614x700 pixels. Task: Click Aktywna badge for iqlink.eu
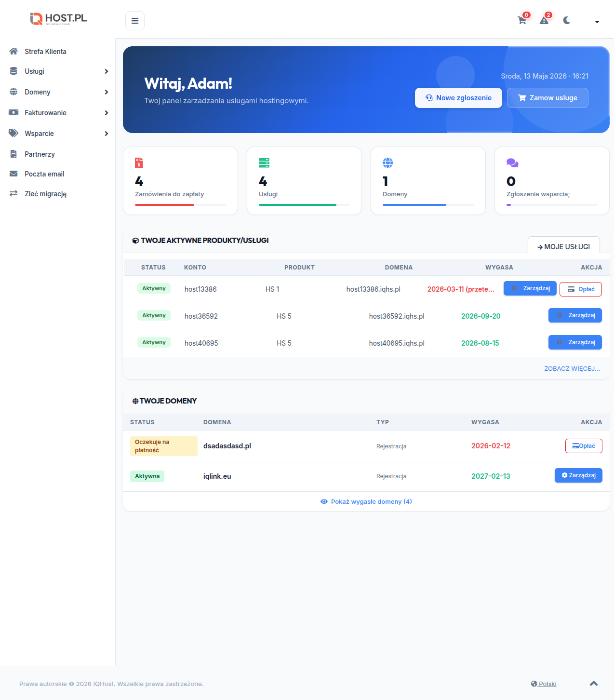click(147, 476)
